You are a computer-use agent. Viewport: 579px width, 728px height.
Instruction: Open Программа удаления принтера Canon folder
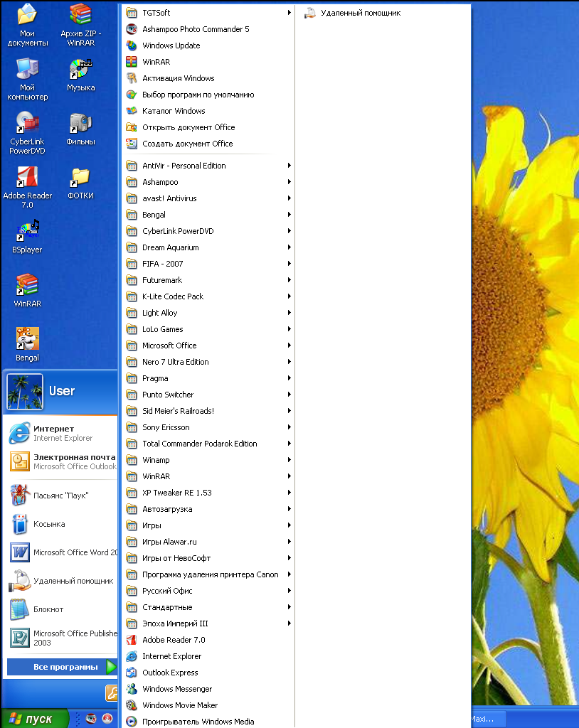click(x=208, y=574)
